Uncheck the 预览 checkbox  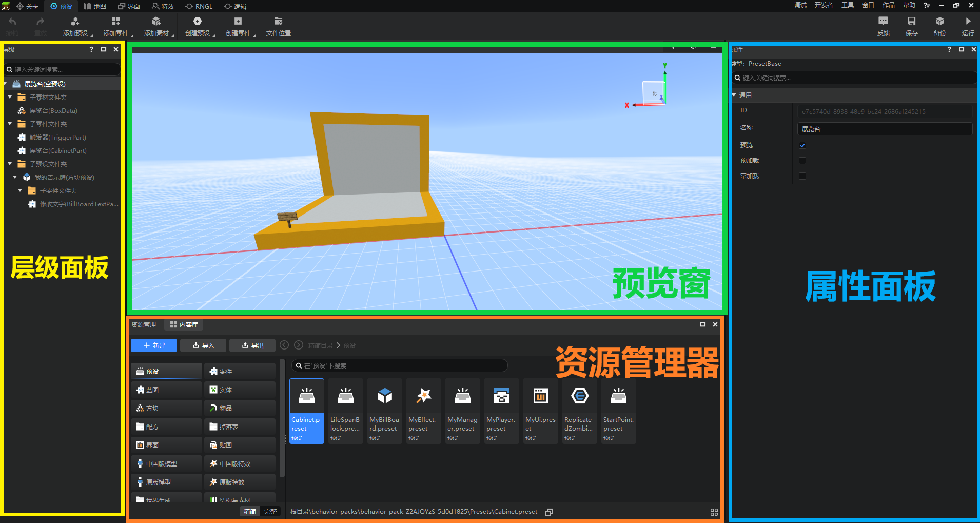802,145
